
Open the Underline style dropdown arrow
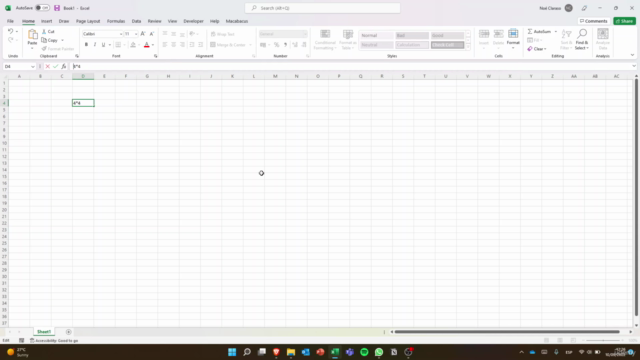109,44
